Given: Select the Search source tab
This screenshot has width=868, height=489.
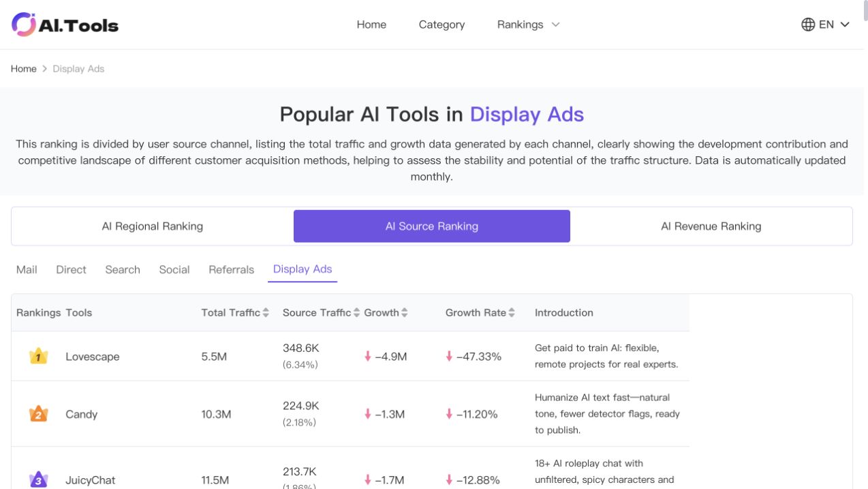Looking at the screenshot, I should 123,269.
